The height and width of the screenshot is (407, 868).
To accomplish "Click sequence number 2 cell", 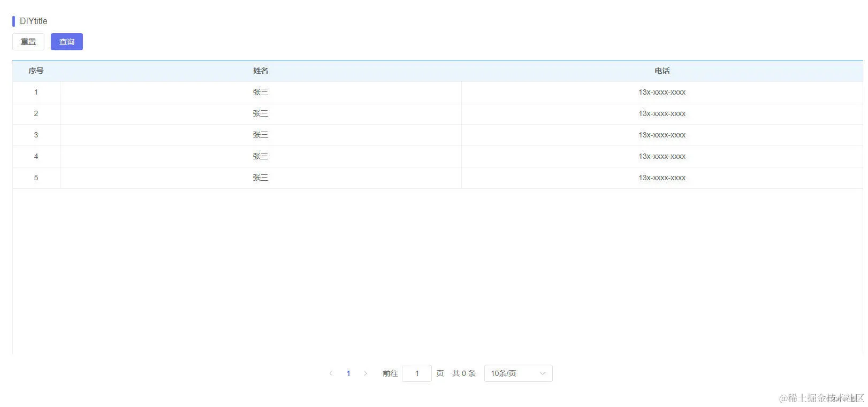I will [x=36, y=113].
